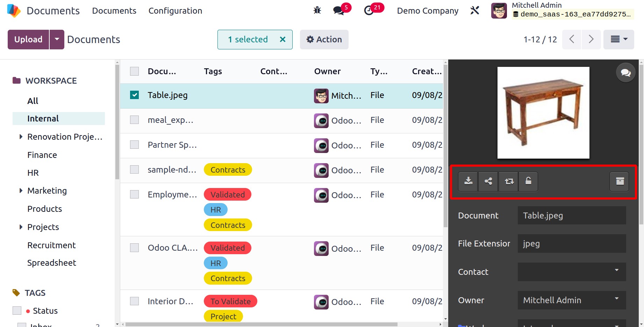This screenshot has height=327, width=644.
Task: Click the tools wrench icon in the top bar
Action: 474,11
